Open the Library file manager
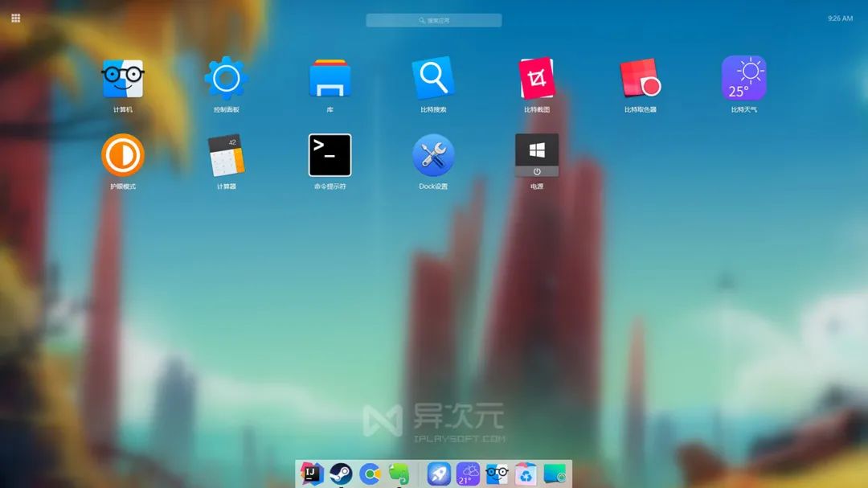 point(330,78)
